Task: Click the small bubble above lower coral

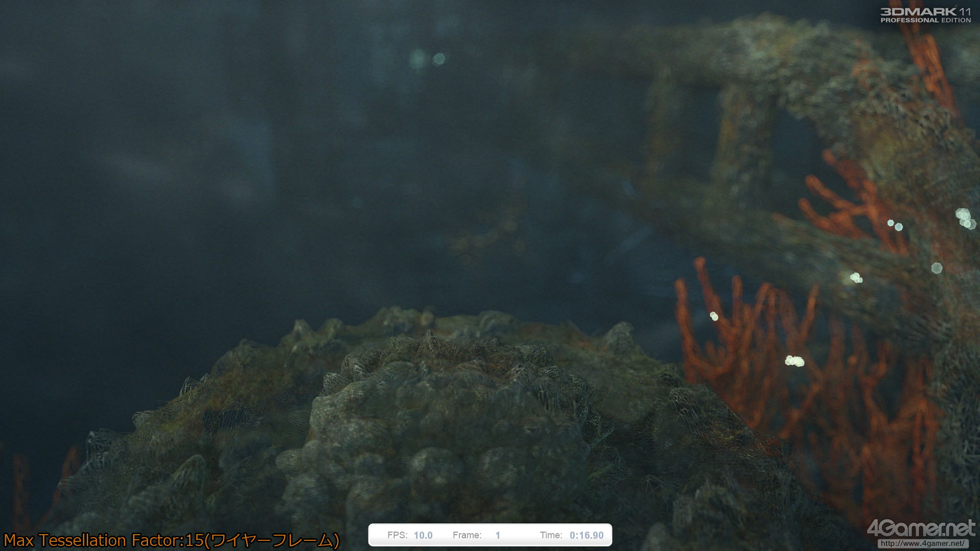Action: pyautogui.click(x=714, y=316)
